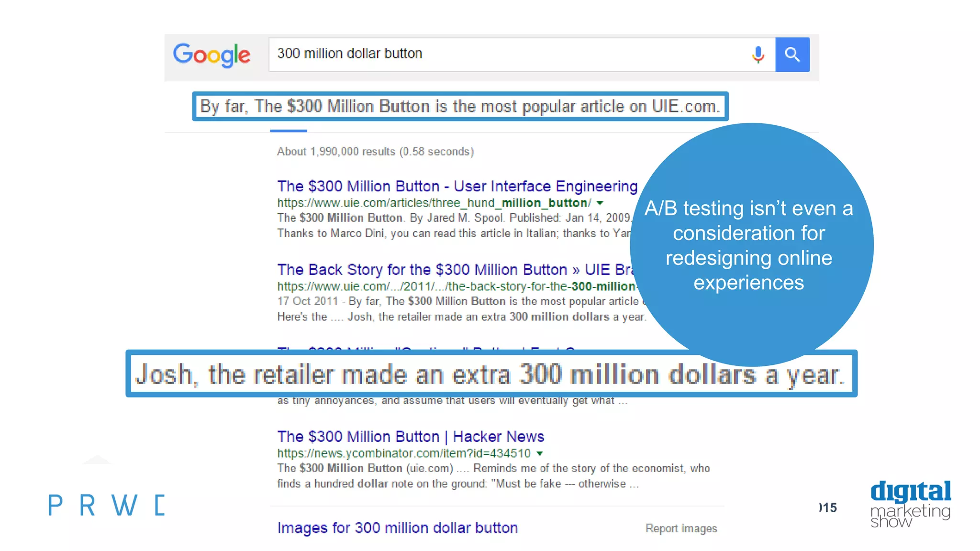Click the blue magnifier search button
Screen dimensions: 980x551
(792, 55)
